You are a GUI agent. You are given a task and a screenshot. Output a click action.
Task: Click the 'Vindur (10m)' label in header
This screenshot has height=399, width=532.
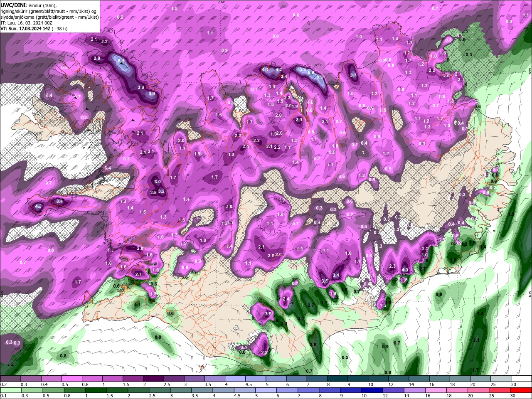[x=42, y=5]
